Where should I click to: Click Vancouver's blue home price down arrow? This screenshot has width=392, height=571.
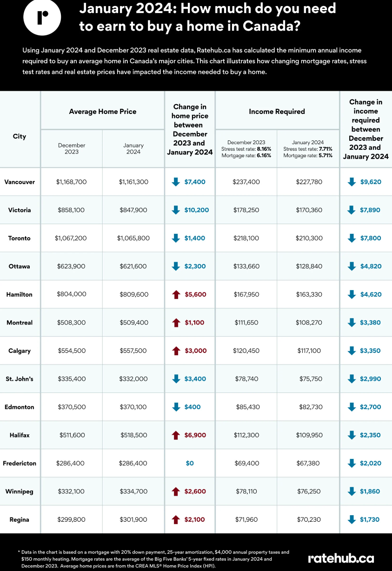(x=176, y=182)
